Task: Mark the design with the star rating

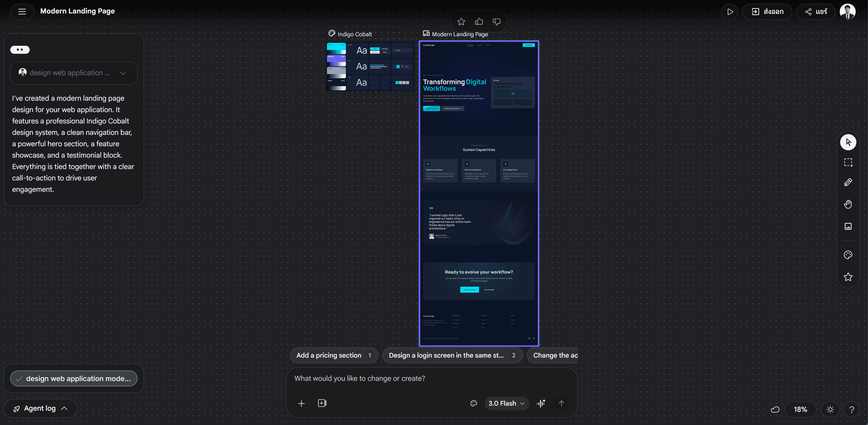Action: pos(461,21)
